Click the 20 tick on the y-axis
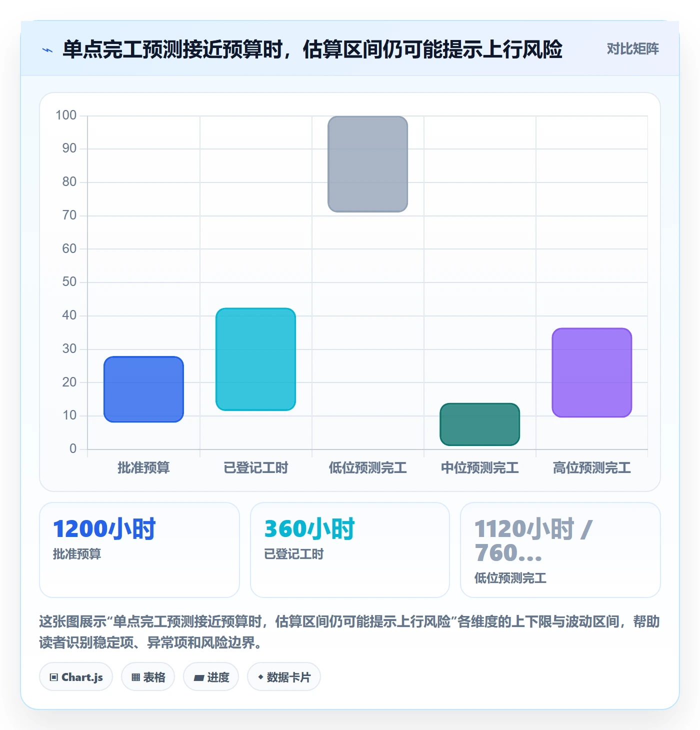Image resolution: width=700 pixels, height=730 pixels. point(69,382)
